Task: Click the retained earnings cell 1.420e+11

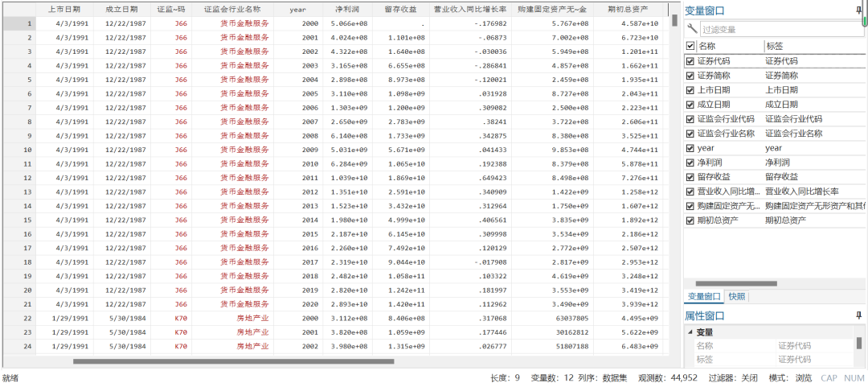Action: coord(401,303)
